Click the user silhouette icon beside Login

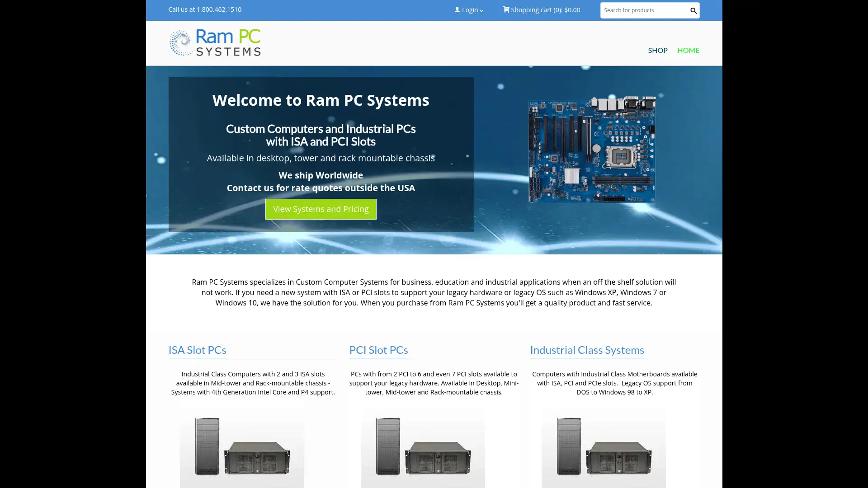[457, 9]
